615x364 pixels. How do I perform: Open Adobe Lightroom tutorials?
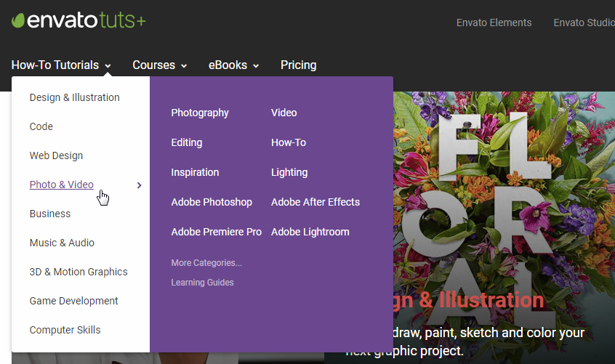(310, 232)
